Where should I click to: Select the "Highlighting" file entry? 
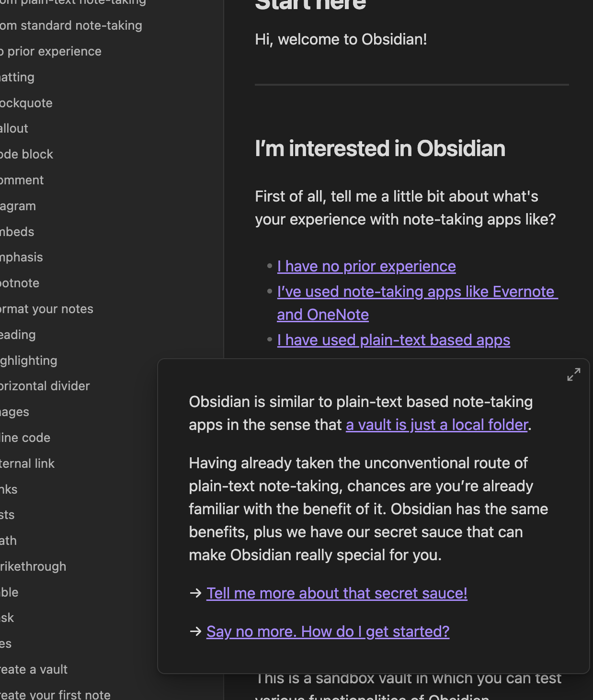coord(29,361)
